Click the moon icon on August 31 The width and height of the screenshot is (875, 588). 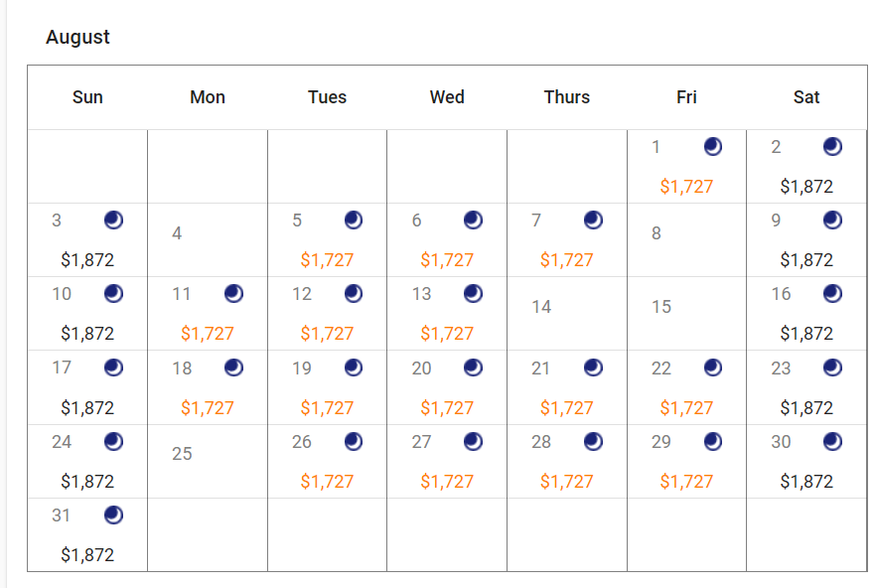114,514
